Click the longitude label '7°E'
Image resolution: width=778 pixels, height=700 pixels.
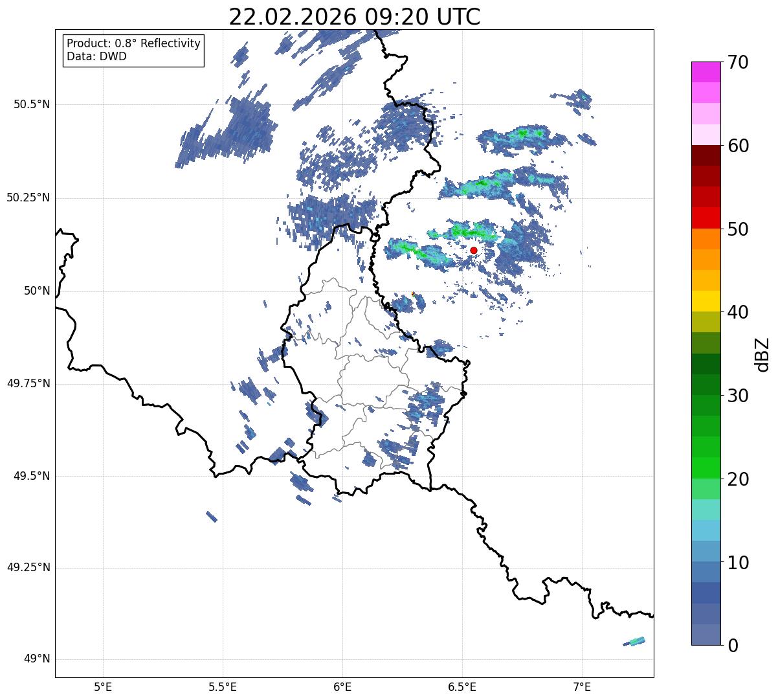pos(582,686)
